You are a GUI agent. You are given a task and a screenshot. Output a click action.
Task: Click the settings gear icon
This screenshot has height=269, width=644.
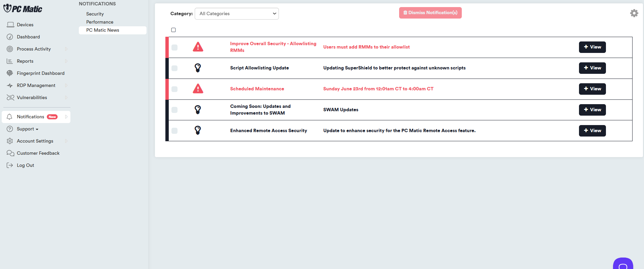(x=634, y=13)
